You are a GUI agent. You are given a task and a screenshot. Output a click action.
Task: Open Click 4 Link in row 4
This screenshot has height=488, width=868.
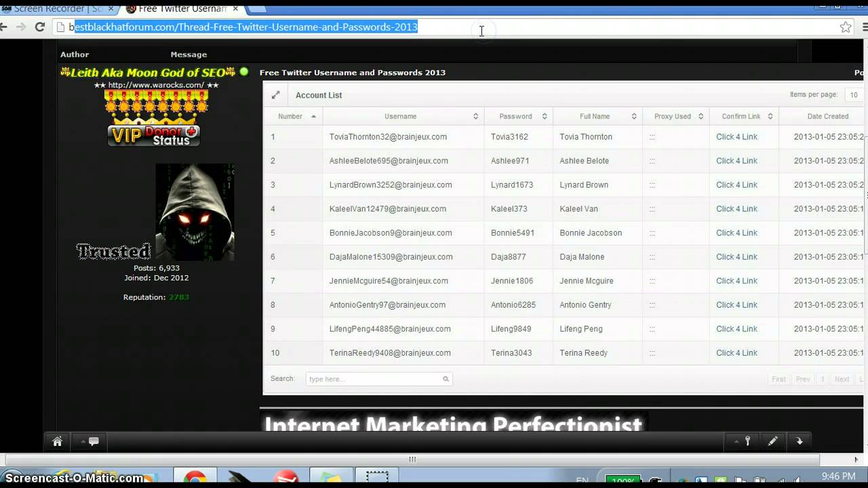pyautogui.click(x=736, y=209)
